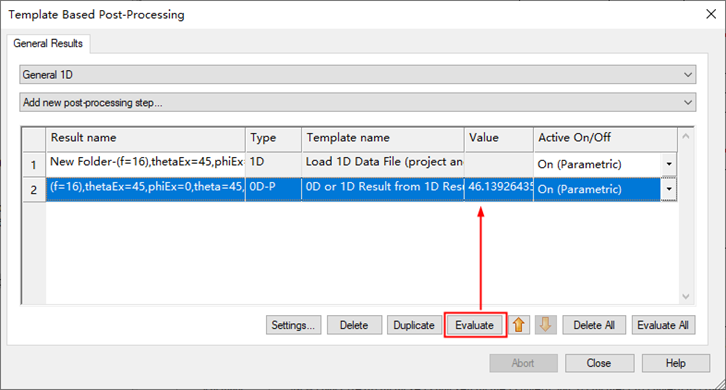Evaluate the selected template
Screen dimensions: 726x390
[x=475, y=325]
